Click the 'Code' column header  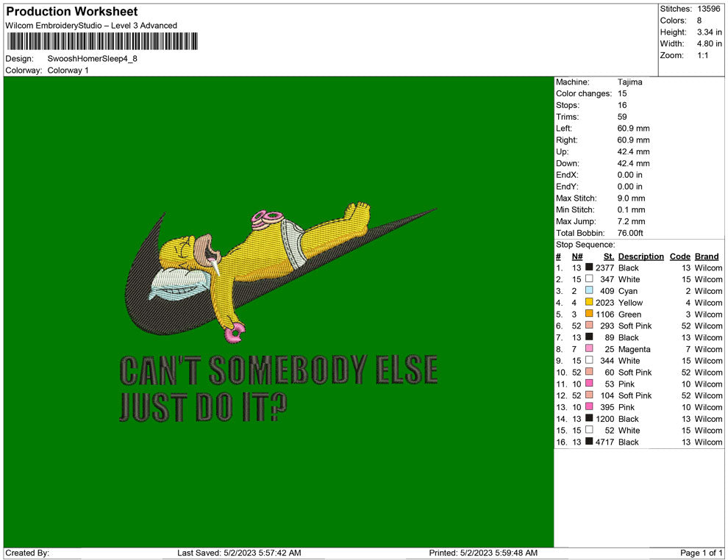tap(680, 256)
